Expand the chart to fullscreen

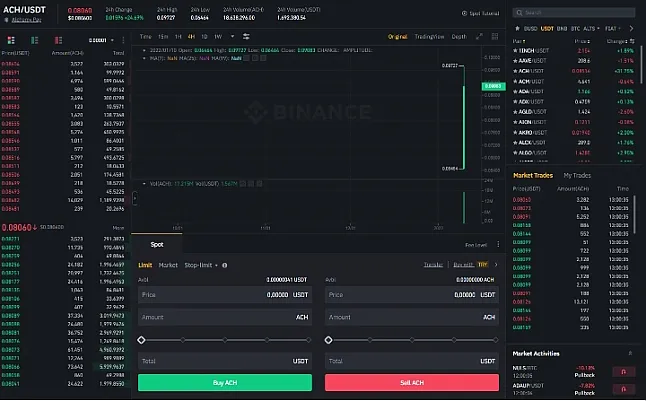point(479,37)
